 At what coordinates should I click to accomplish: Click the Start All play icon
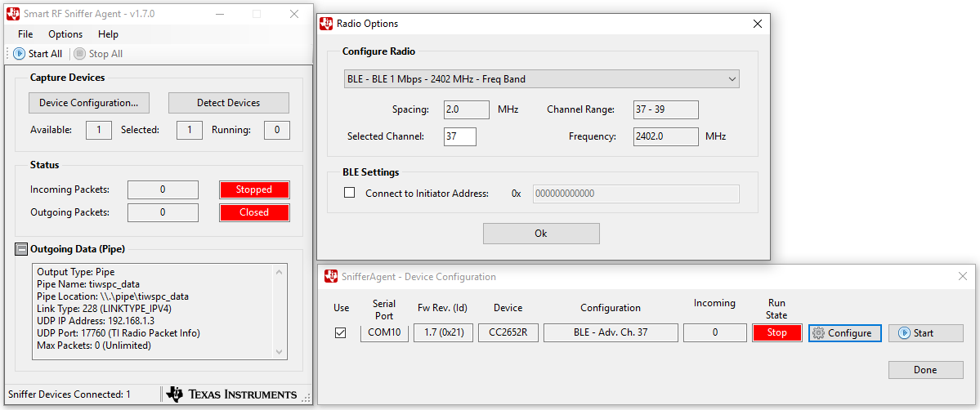point(19,54)
